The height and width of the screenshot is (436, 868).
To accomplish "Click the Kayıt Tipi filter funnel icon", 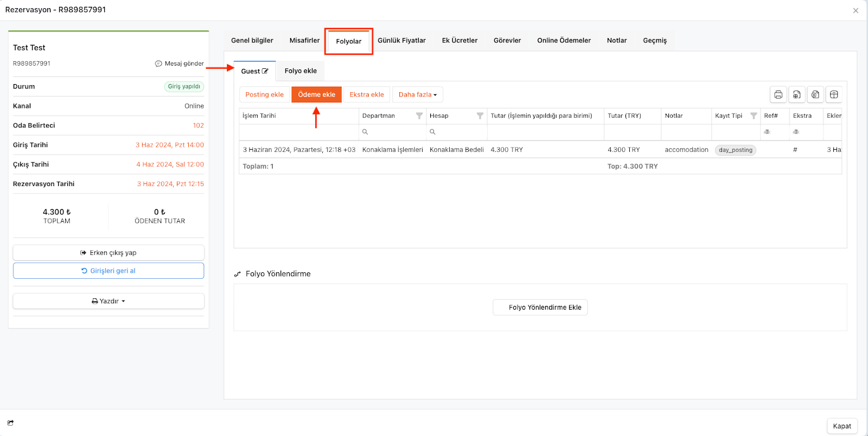I will 753,116.
